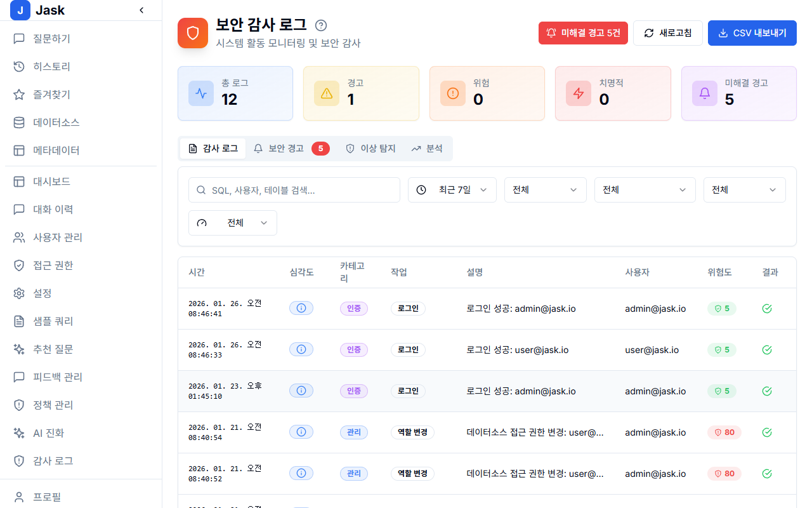Switch to the 감사 로그 tab
Screen dimensions: 812x508
click(213, 149)
